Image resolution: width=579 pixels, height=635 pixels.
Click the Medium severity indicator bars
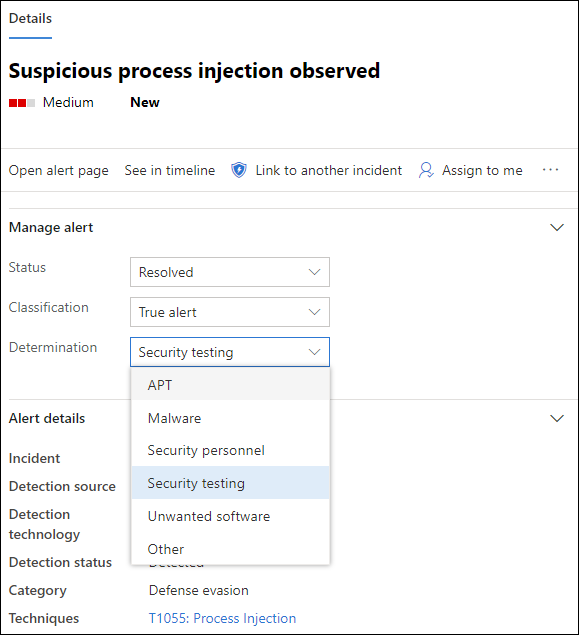click(22, 103)
